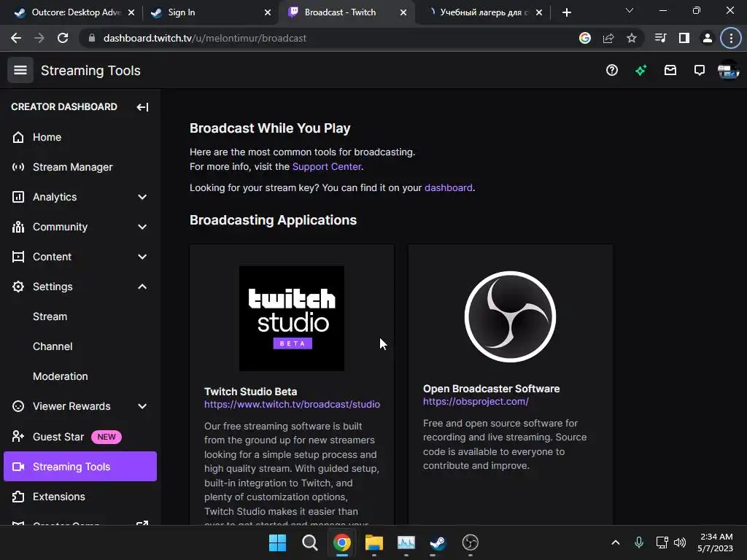The image size is (747, 560).
Task: Go back to the previous page
Action: 16,38
